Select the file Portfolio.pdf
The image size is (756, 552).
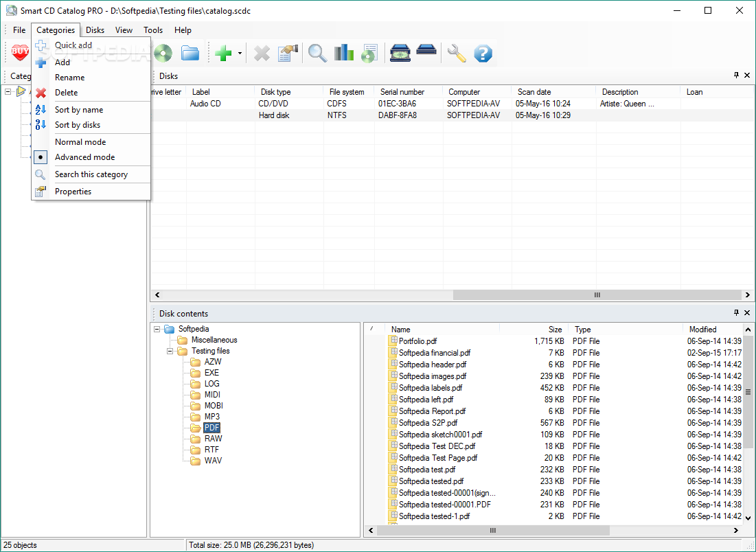click(417, 341)
